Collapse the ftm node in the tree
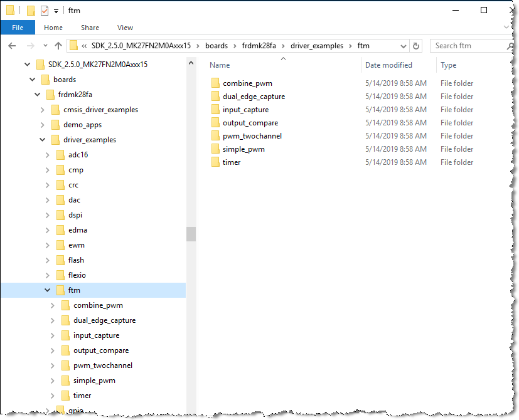519x420 pixels. 48,290
